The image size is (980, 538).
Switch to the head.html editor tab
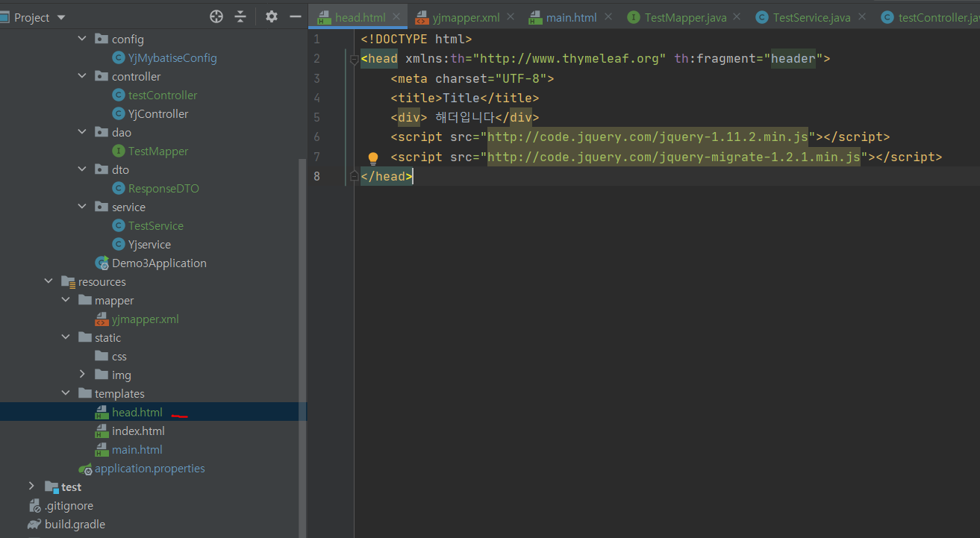coord(360,17)
